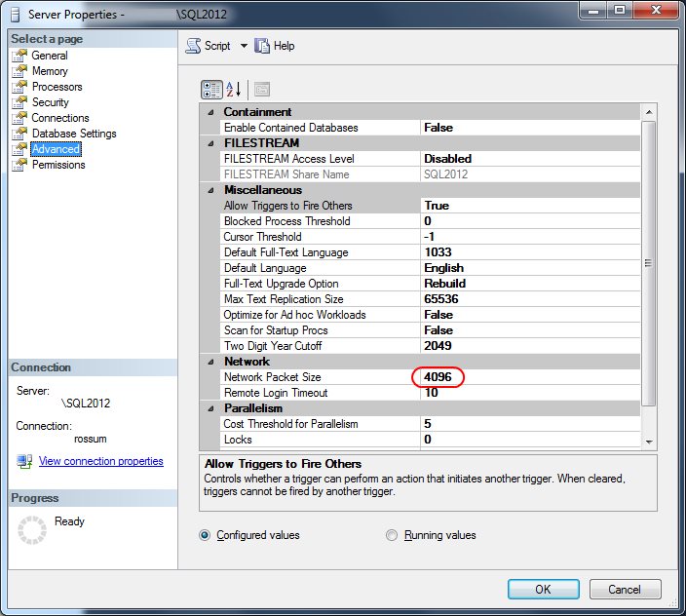The image size is (686, 616).
Task: Click the Database Settings page icon
Action: pyautogui.click(x=19, y=134)
